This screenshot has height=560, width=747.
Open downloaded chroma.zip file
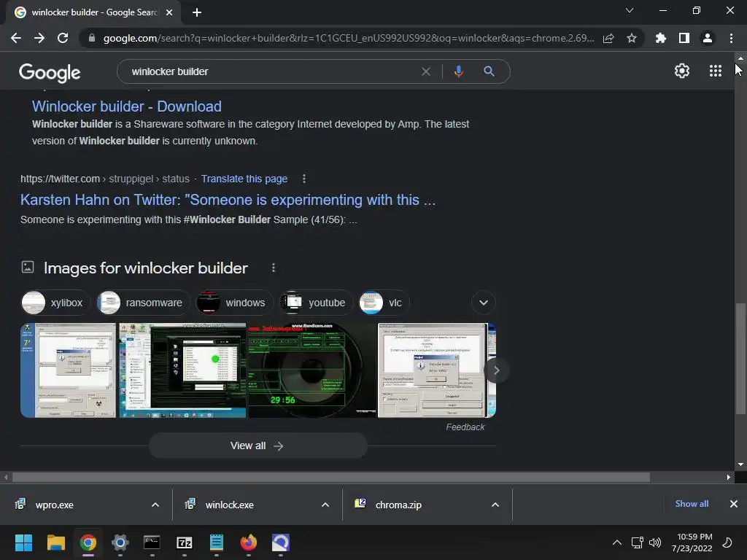pyautogui.click(x=398, y=505)
